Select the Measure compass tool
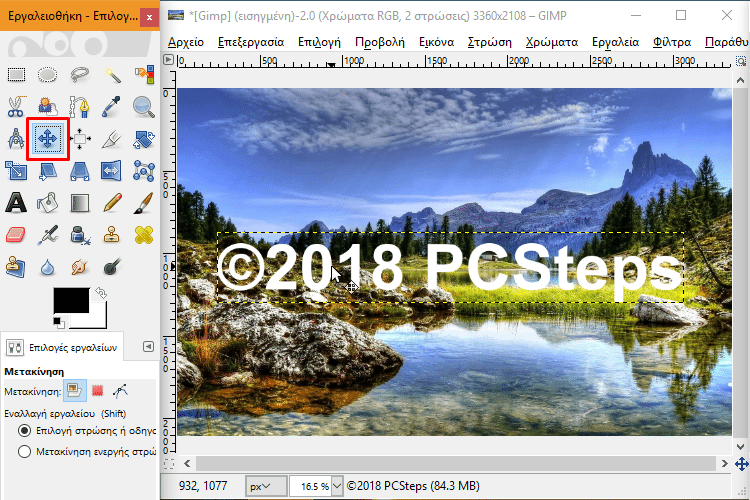 pos(16,139)
